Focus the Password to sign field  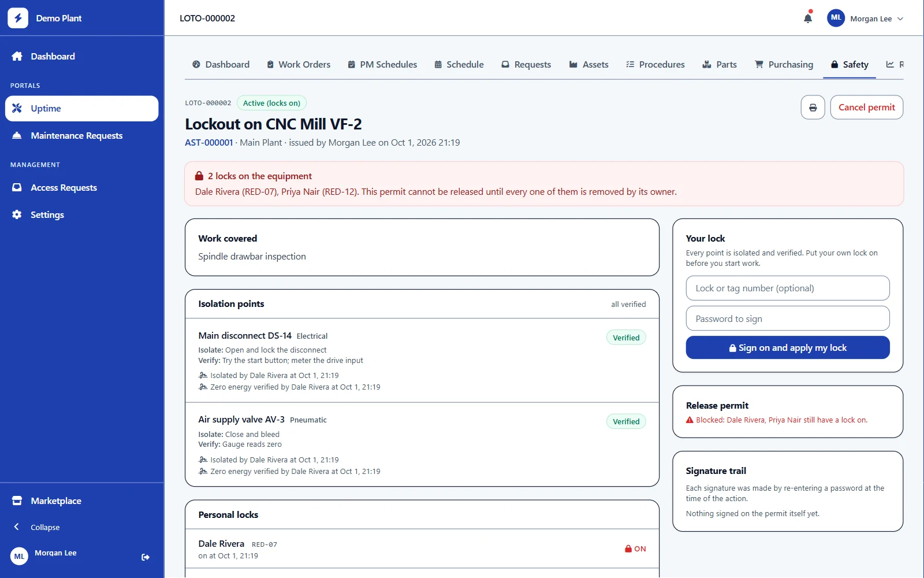(788, 319)
